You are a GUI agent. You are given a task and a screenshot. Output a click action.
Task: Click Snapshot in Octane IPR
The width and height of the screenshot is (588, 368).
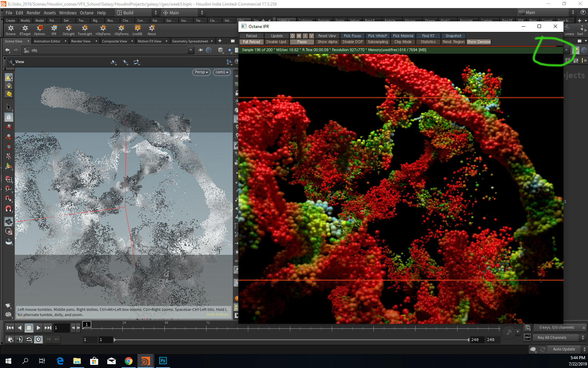tap(453, 36)
